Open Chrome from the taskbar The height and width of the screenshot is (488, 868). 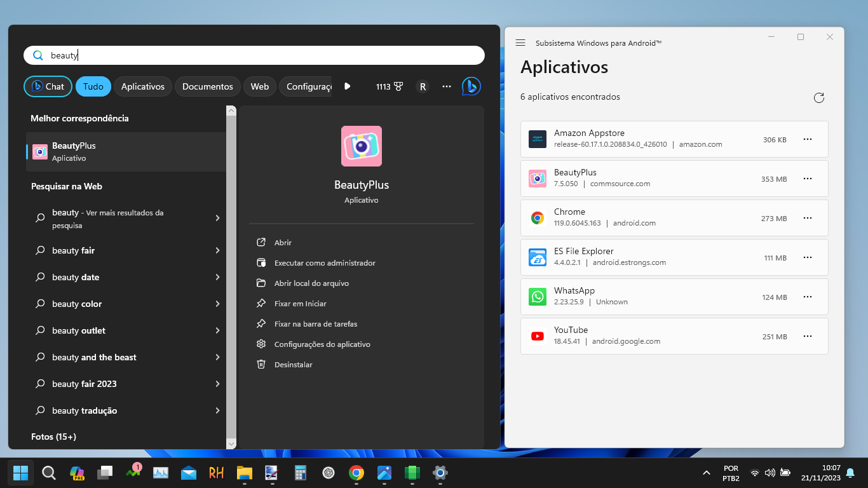[356, 473]
